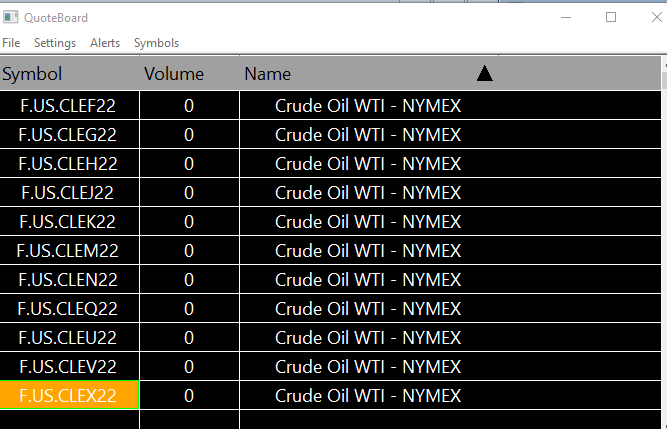
Task: Maximize the QuoteBoard window
Action: tap(611, 17)
